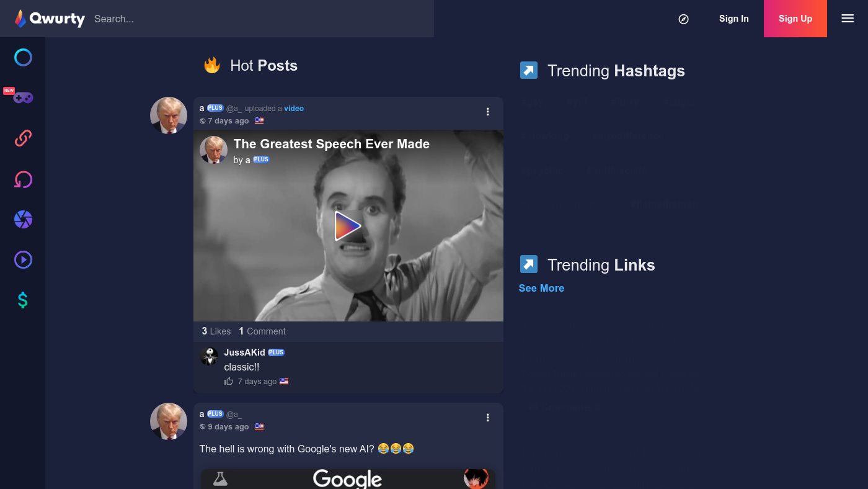Open the Google screenshot image
868x489 pixels.
point(348,478)
